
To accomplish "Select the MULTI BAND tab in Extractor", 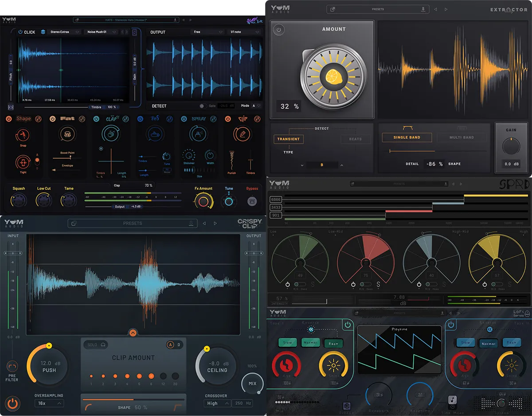I will (462, 137).
